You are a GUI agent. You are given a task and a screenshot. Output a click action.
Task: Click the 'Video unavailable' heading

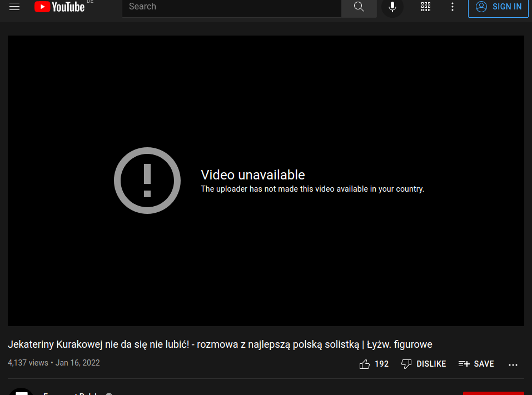coord(253,175)
